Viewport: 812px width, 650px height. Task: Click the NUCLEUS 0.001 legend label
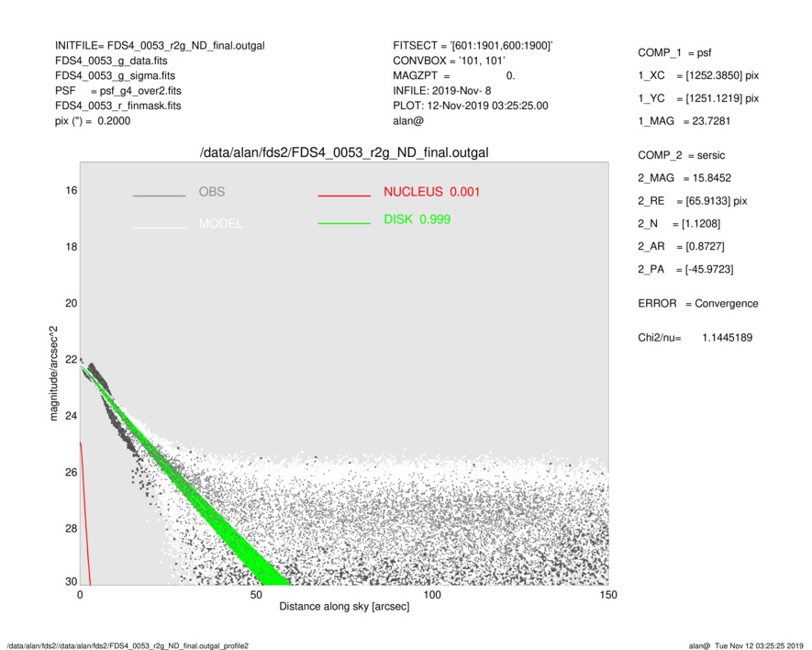click(432, 192)
